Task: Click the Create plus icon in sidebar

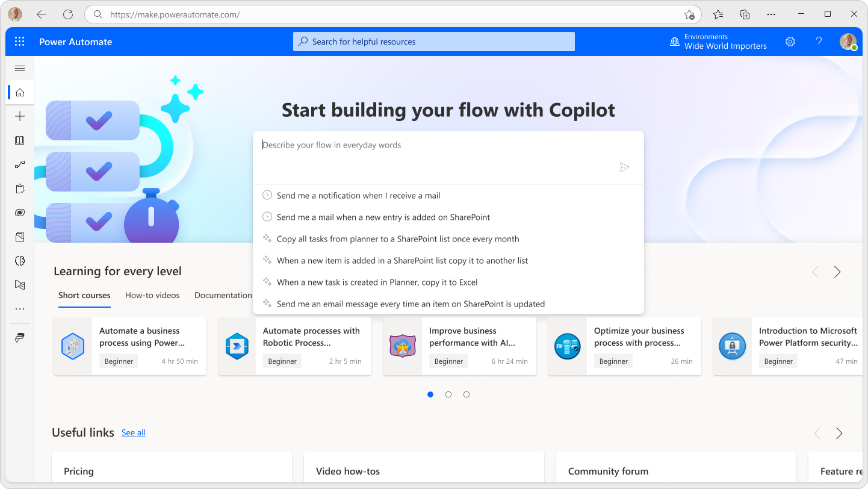Action: pos(20,116)
